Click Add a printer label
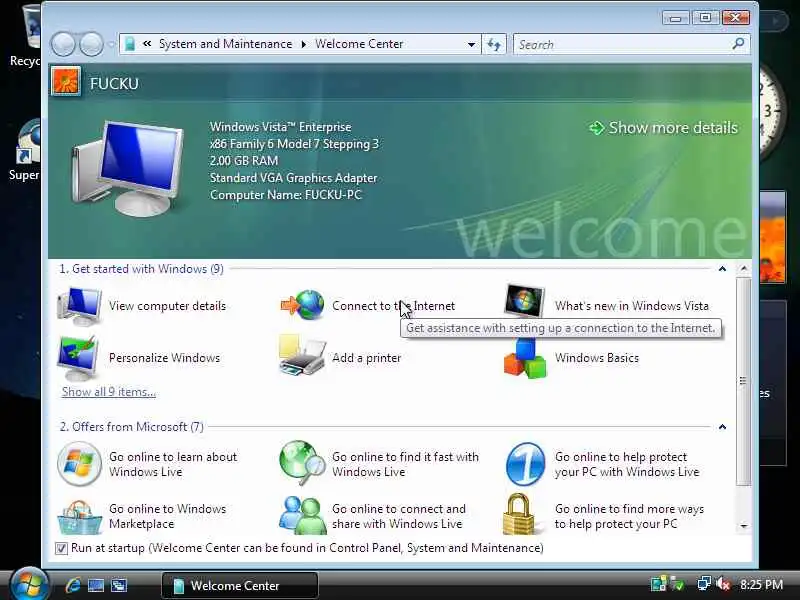The image size is (800, 600). coord(366,358)
